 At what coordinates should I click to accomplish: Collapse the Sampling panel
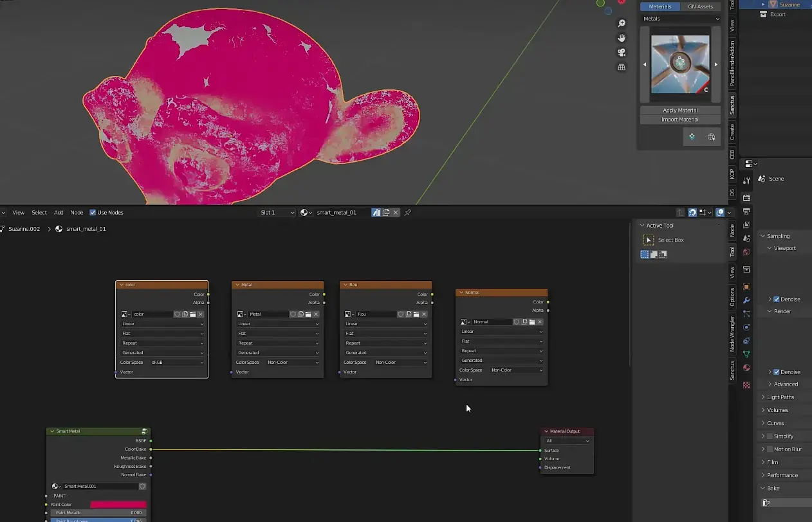(x=778, y=236)
